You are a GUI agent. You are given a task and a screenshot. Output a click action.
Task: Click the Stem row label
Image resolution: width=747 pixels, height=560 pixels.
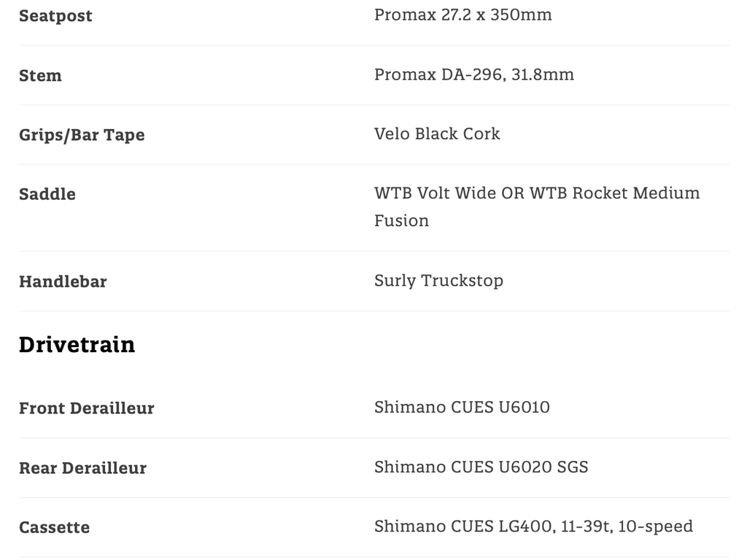tap(40, 76)
